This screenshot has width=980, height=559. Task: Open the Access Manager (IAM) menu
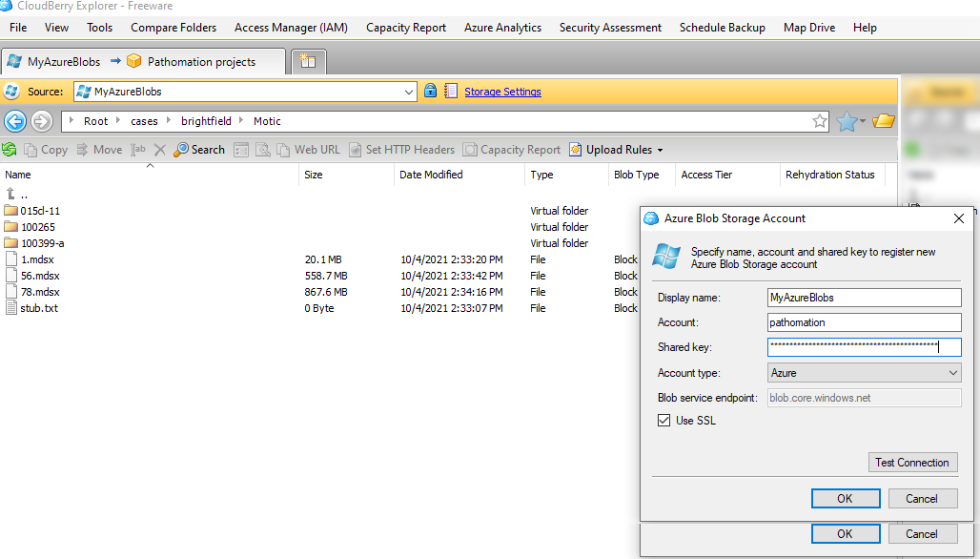pos(291,28)
